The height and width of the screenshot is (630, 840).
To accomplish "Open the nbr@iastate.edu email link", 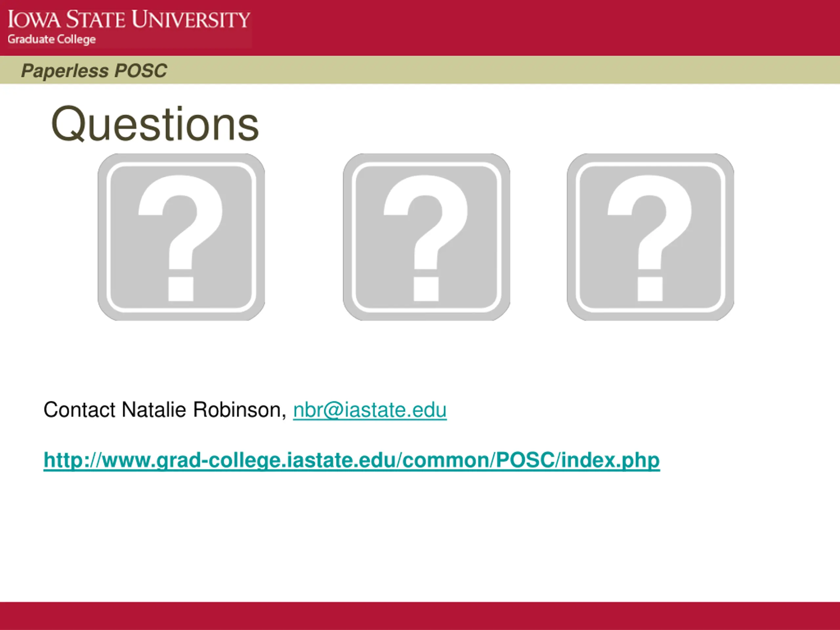I will coord(369,410).
